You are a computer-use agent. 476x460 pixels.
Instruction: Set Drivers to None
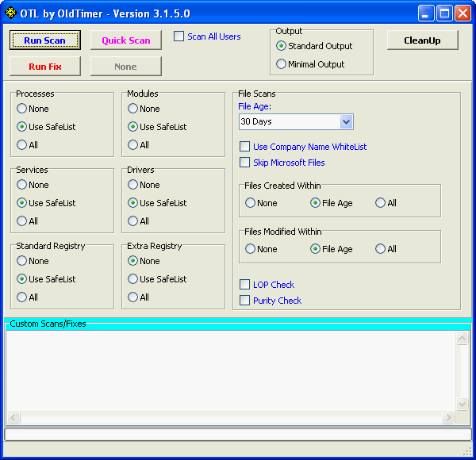[133, 185]
